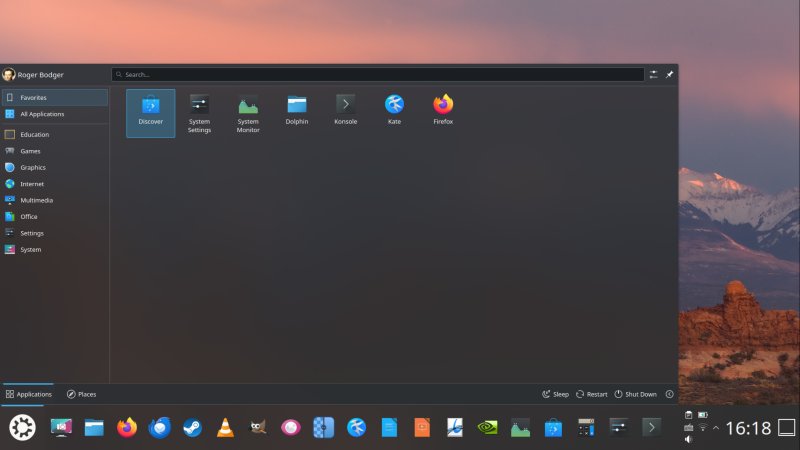Select the Multimedia category
800x450 pixels.
(x=38, y=200)
